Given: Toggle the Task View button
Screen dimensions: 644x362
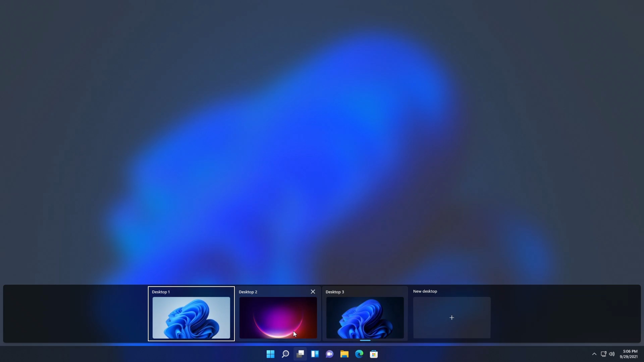Looking at the screenshot, I should point(300,354).
